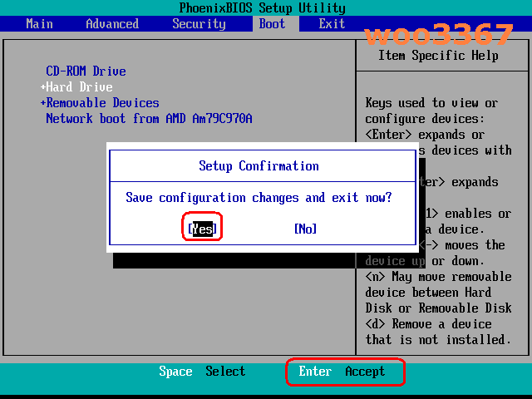Viewport: 532px width, 399px height.
Task: Expand the +Hard Drive entry
Action: (76, 87)
